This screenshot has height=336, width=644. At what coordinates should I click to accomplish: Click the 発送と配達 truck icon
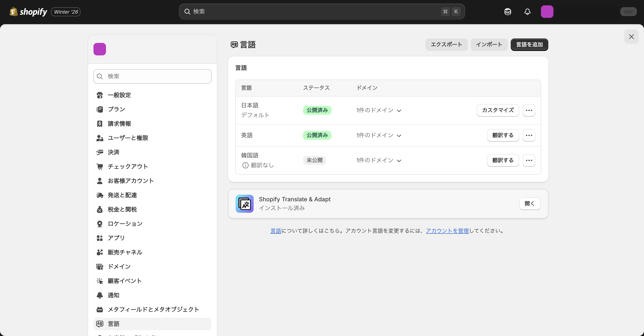(100, 195)
